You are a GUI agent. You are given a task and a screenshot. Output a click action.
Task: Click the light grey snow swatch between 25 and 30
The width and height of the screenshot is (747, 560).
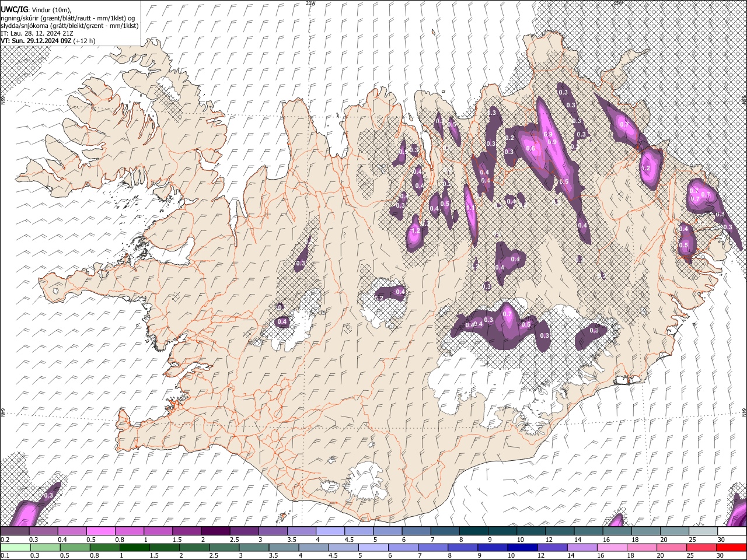tap(703, 531)
